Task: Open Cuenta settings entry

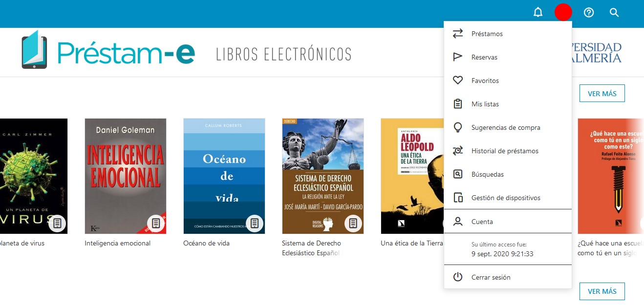Action: [x=508, y=222]
